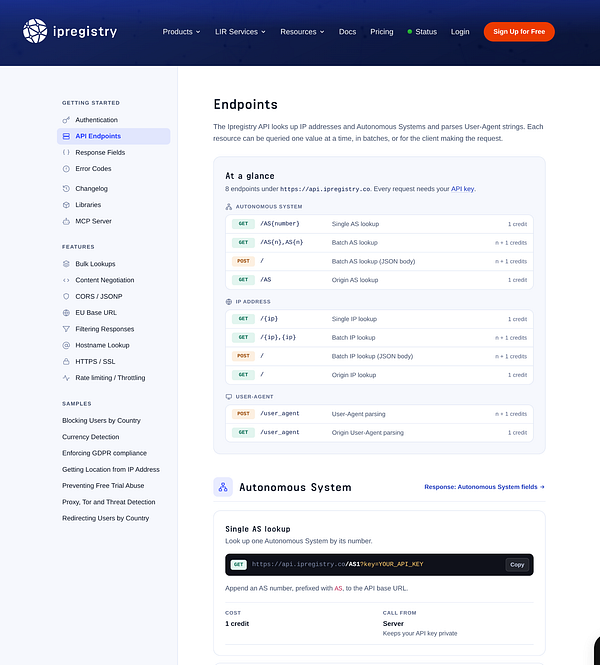Click the ipregistry globe logo
This screenshot has height=665, width=600.
pyautogui.click(x=35, y=31)
